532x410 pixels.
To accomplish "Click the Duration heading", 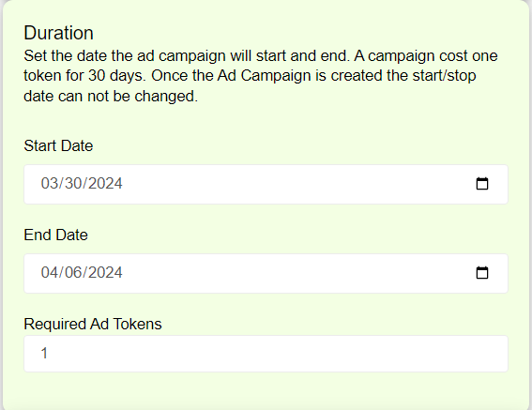I will coord(59,33).
